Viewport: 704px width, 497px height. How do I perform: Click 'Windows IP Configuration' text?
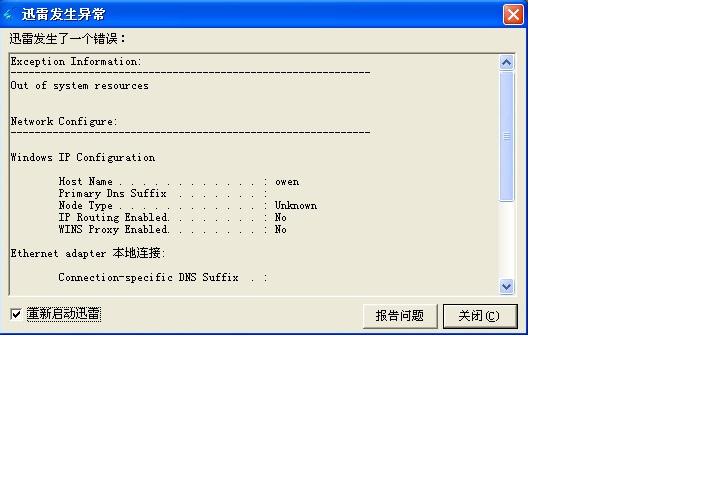[83, 157]
